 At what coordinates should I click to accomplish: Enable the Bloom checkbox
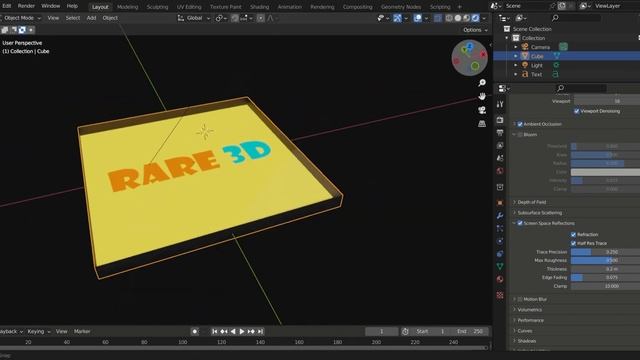[520, 135]
